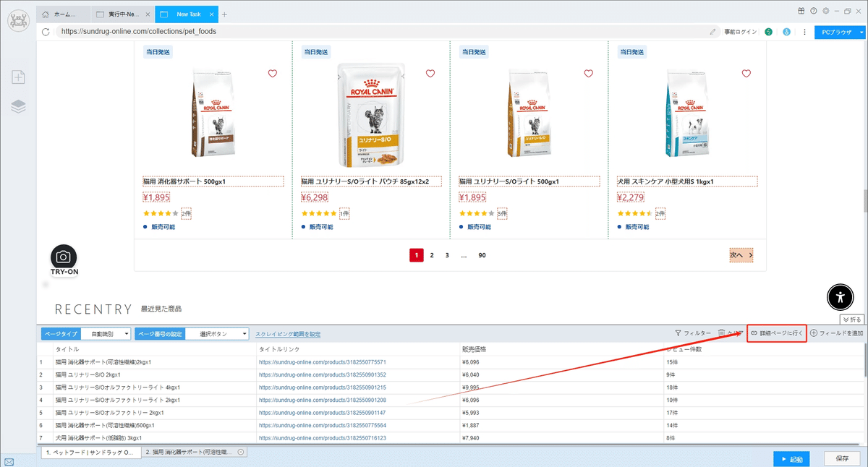Open link ending 3182550775571 in row 1
The image size is (868, 467).
[322, 362]
